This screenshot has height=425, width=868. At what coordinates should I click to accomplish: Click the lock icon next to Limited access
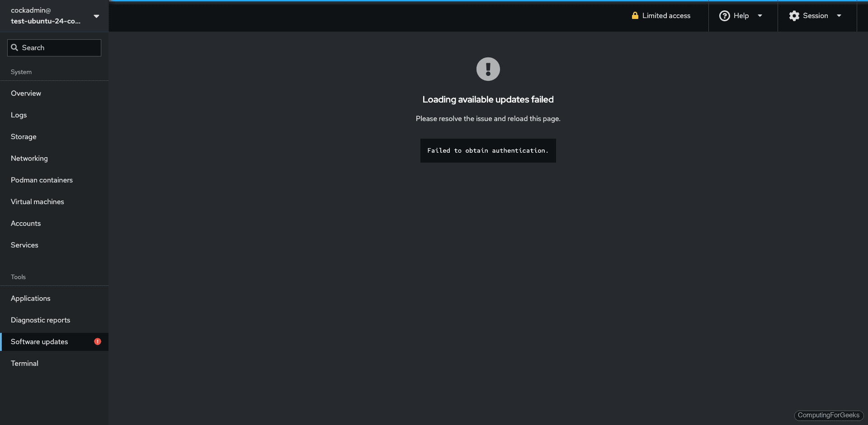(635, 15)
